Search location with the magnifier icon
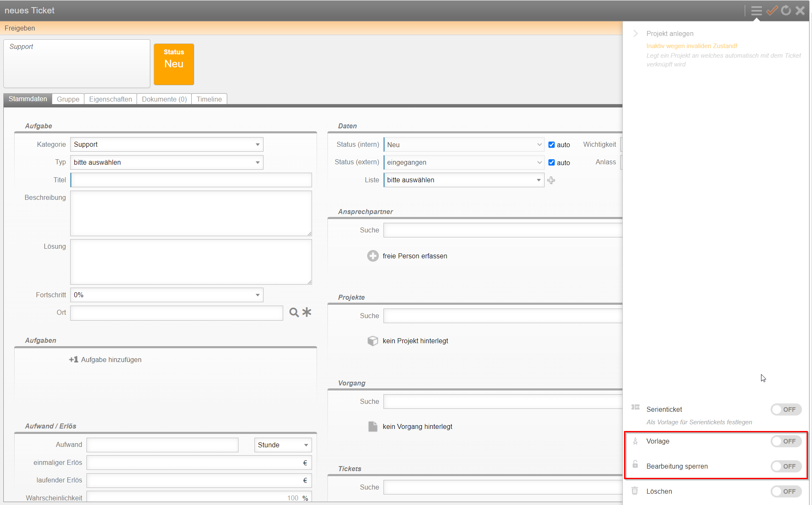This screenshot has height=505, width=812. click(x=294, y=312)
